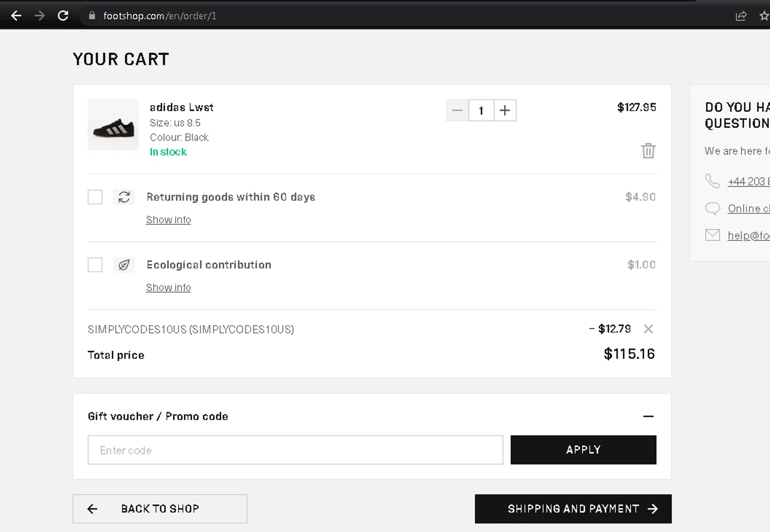Go to Shipping and Payment

pos(573,509)
